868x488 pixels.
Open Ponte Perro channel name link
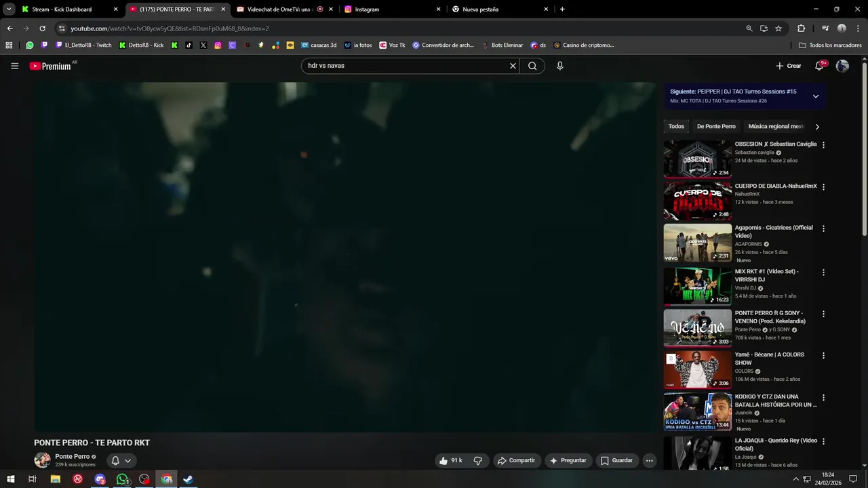pos(73,457)
